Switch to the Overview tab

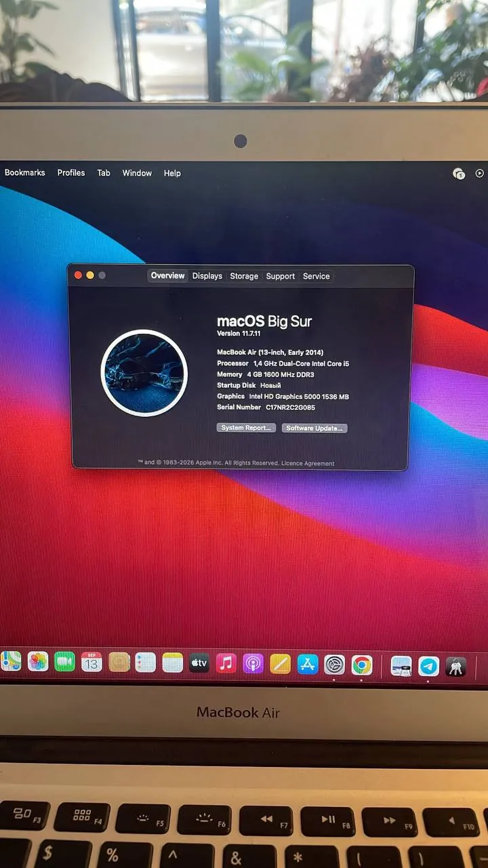(167, 276)
